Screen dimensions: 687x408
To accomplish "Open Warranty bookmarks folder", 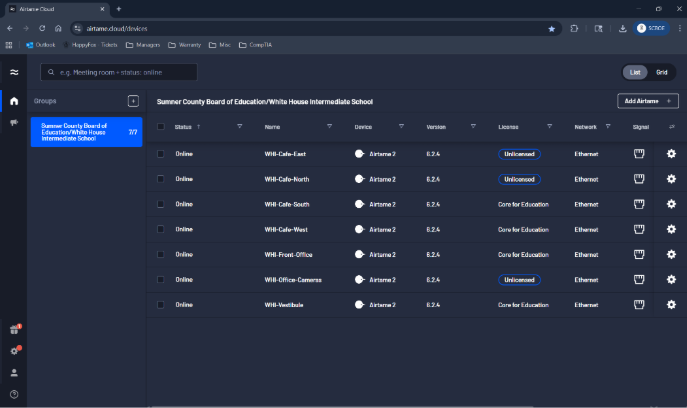I will [184, 45].
